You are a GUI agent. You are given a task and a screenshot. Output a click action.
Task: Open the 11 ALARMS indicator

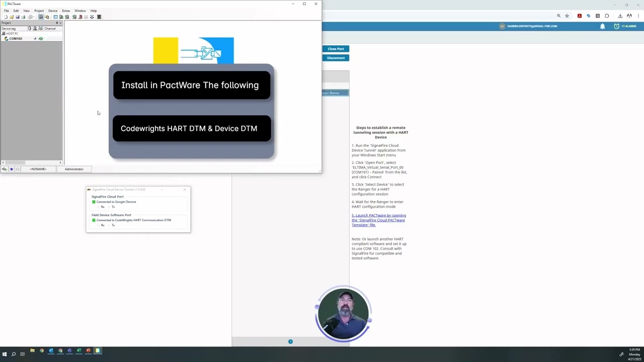[625, 26]
